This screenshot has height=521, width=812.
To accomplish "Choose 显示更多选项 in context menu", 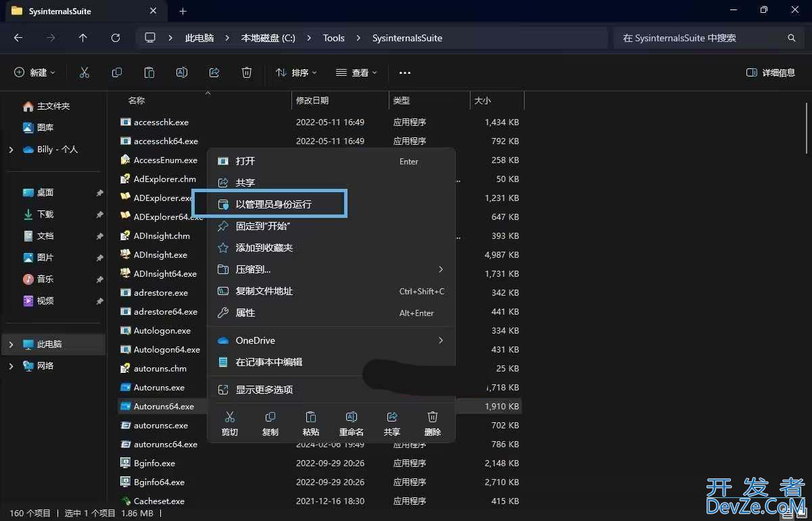I will pyautogui.click(x=331, y=390).
